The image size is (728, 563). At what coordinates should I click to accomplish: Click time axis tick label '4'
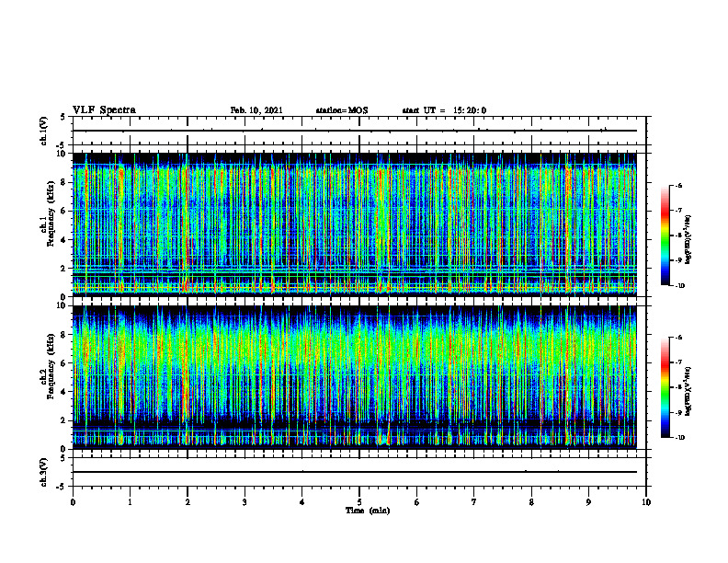(302, 502)
